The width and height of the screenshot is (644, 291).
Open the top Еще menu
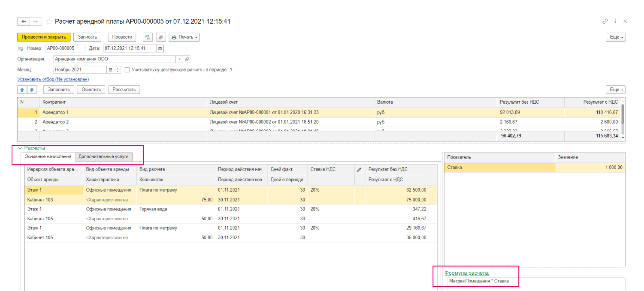617,37
